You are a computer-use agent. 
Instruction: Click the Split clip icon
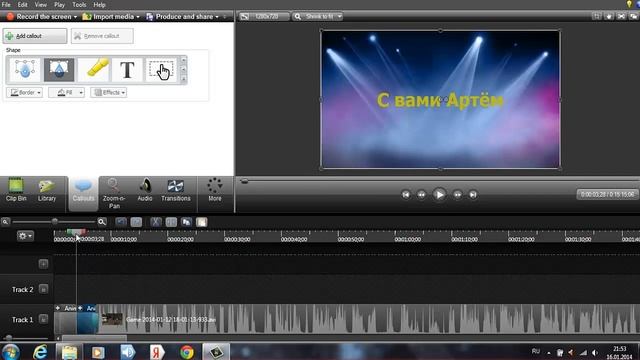[x=171, y=222]
